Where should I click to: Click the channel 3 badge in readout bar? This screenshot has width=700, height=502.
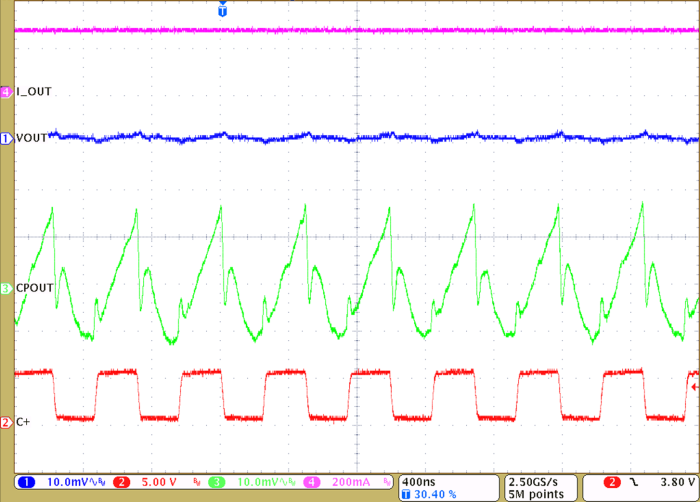pyautogui.click(x=213, y=482)
